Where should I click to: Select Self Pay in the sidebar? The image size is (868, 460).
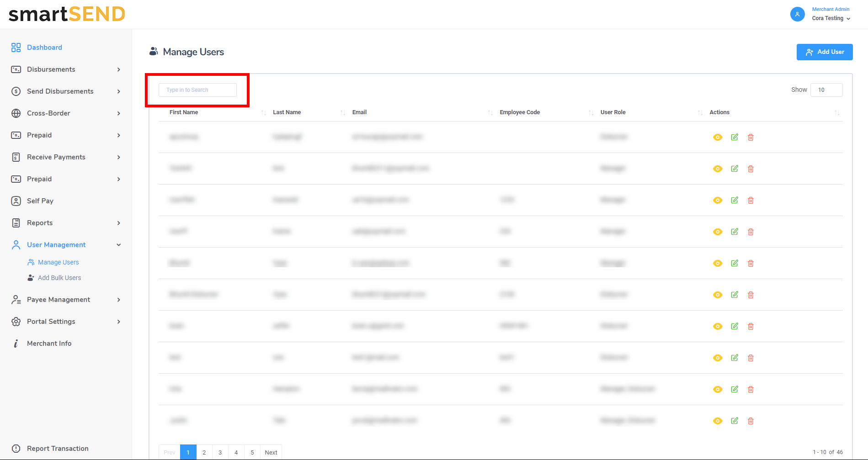(x=40, y=201)
